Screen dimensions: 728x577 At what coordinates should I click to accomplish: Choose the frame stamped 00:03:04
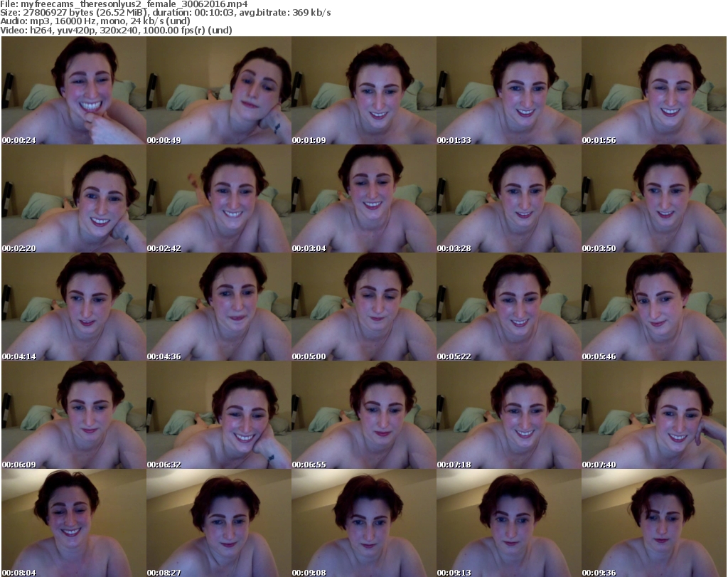click(x=364, y=198)
